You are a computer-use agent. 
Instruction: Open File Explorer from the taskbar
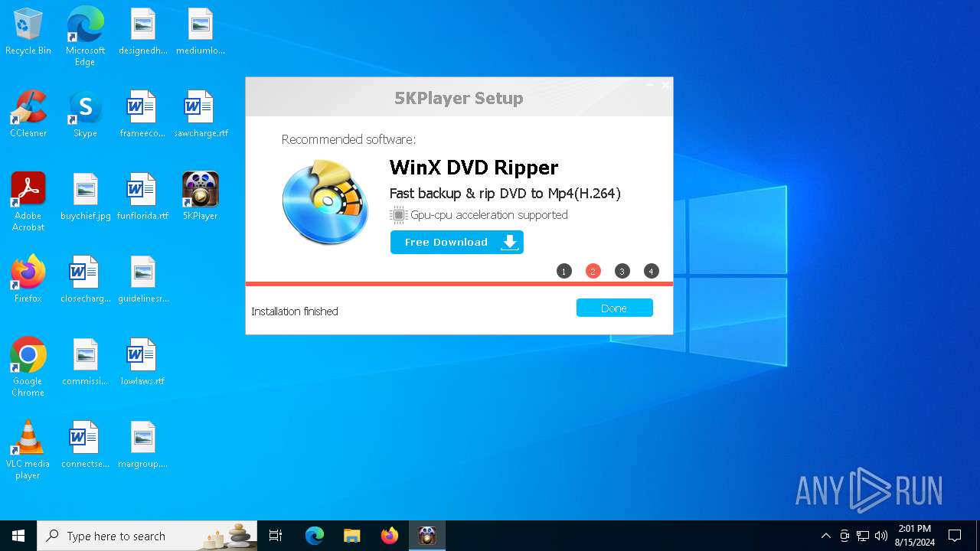tap(352, 536)
